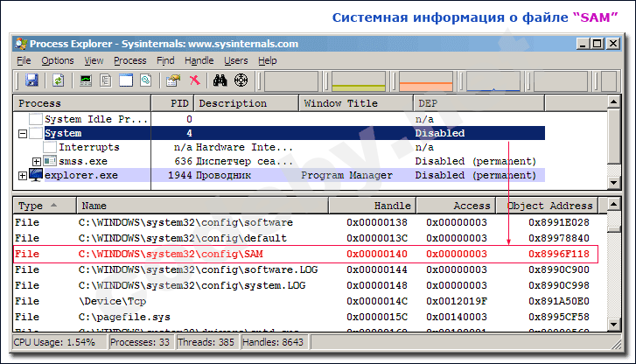Open the Help menu
Screen dimensions: 636x364
point(268,61)
